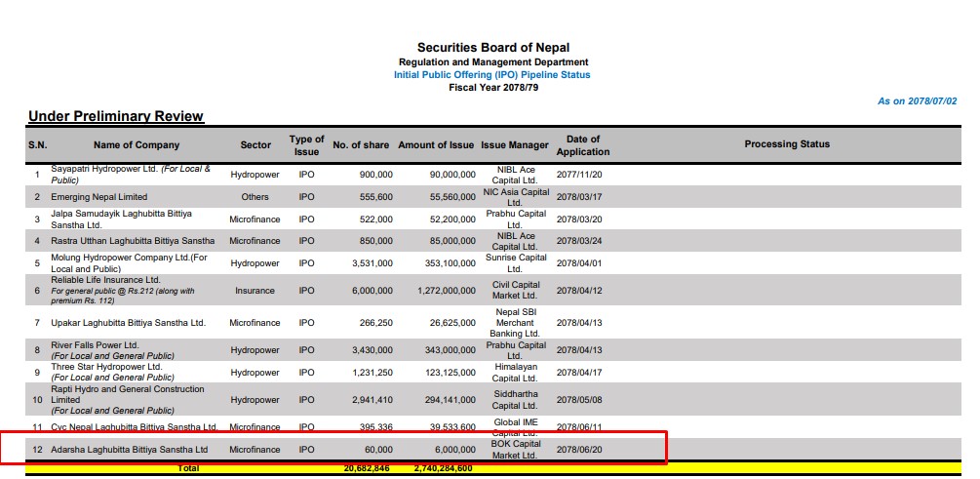This screenshot has height=479, width=980.
Task: Click the 'Date of Application' column header
Action: 582,145
